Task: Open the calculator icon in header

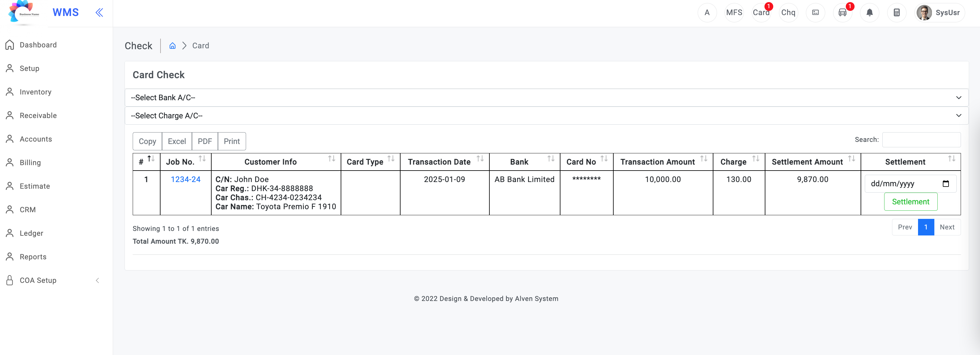Action: point(897,13)
